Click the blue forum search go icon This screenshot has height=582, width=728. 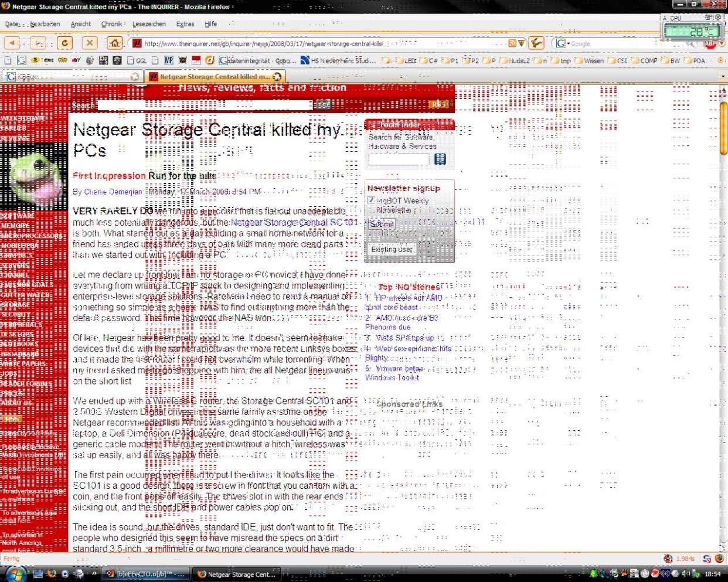tap(440, 159)
